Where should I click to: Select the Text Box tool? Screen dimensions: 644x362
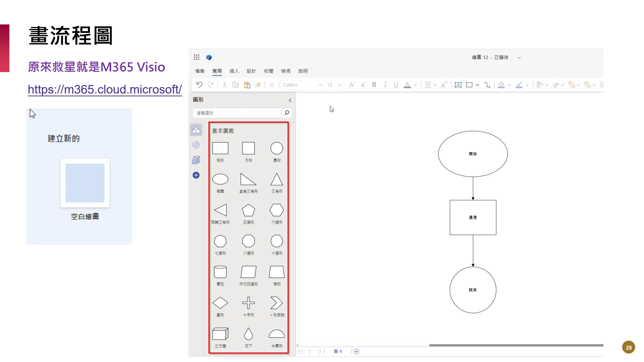click(458, 85)
